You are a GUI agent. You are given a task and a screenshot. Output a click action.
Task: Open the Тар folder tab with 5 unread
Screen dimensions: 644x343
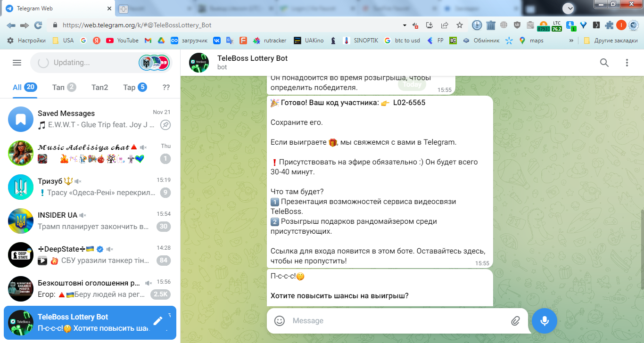tap(135, 87)
